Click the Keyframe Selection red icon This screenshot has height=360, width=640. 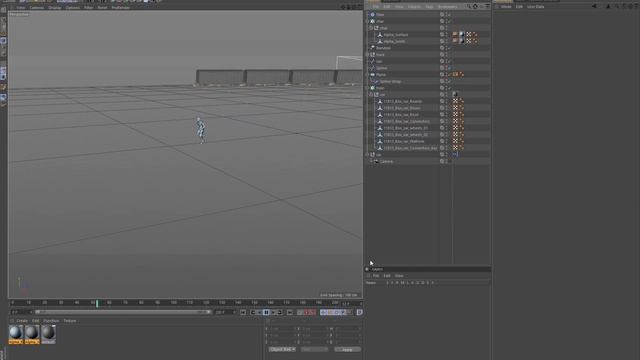(x=313, y=312)
